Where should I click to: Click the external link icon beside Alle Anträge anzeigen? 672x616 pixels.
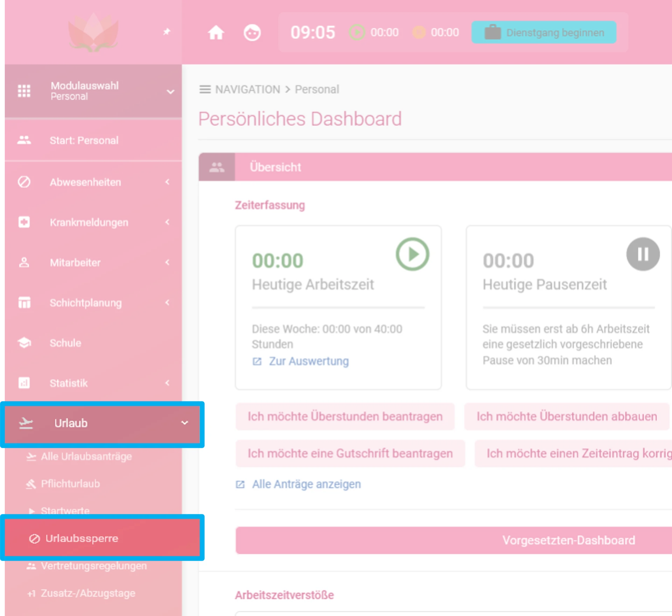[240, 484]
